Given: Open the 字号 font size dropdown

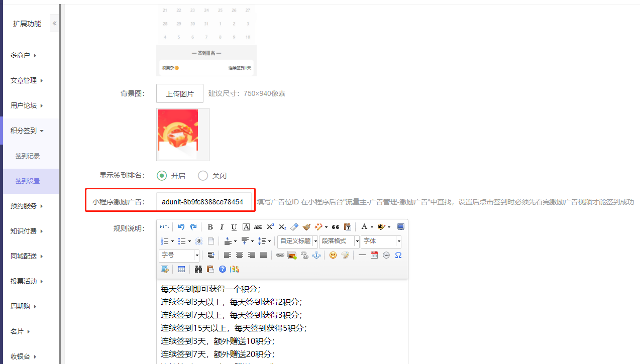Looking at the screenshot, I should 179,255.
